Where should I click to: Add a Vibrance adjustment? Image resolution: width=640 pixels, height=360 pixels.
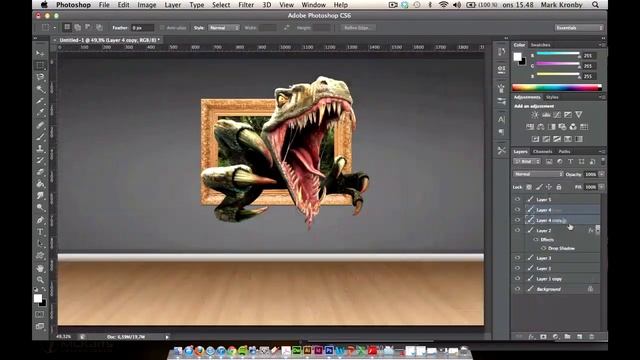pos(579,115)
